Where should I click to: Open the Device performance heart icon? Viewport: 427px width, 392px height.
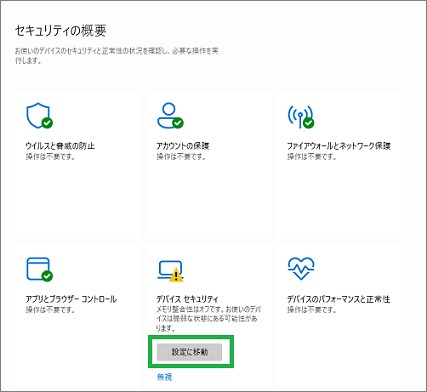(301, 268)
